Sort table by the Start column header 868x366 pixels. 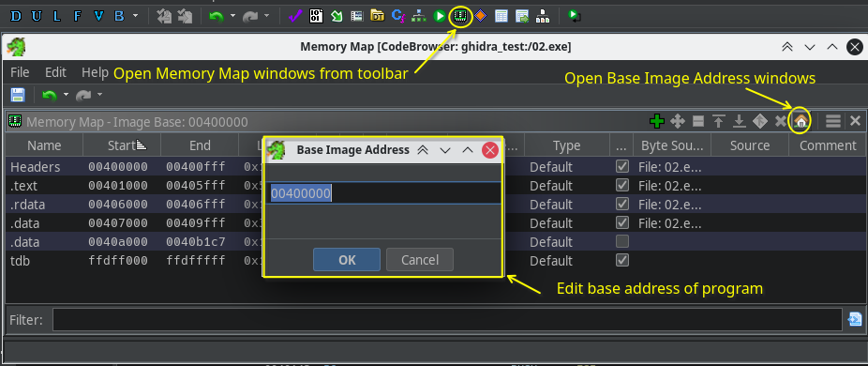(x=122, y=145)
